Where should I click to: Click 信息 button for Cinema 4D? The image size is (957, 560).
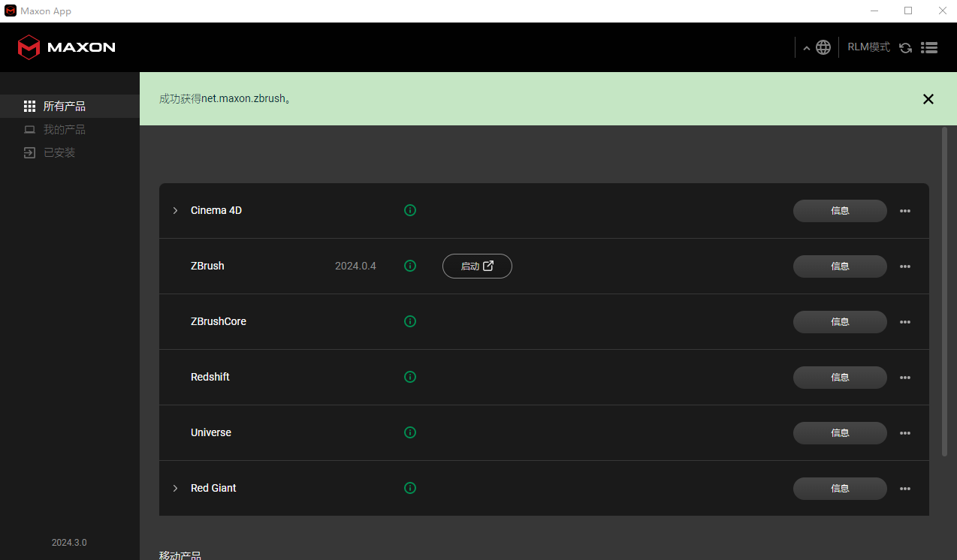coord(840,211)
